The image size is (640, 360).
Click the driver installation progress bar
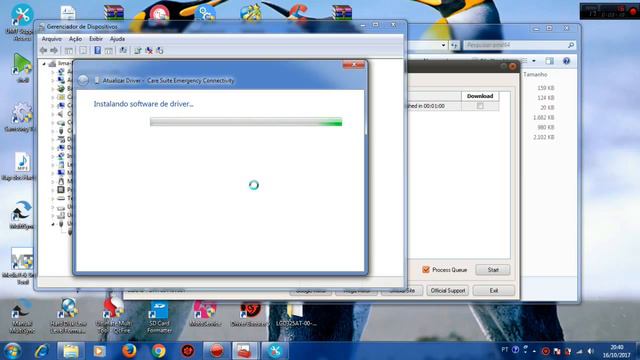pos(246,122)
